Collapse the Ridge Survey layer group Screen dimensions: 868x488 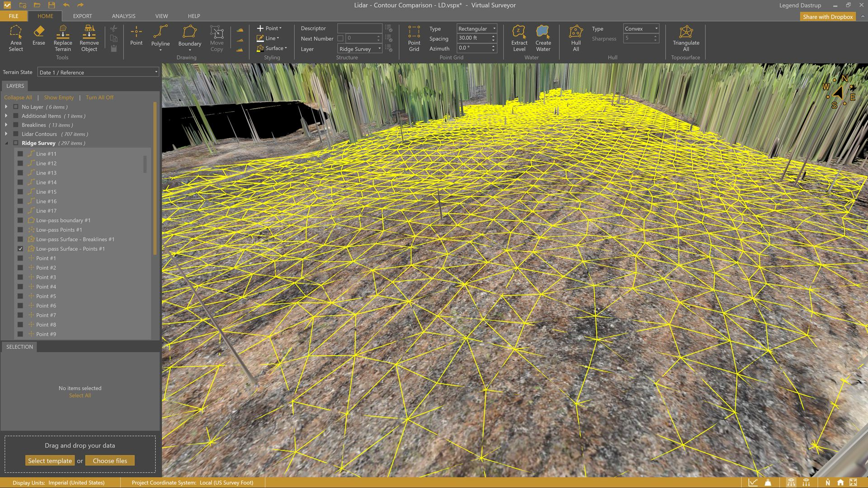[6, 143]
